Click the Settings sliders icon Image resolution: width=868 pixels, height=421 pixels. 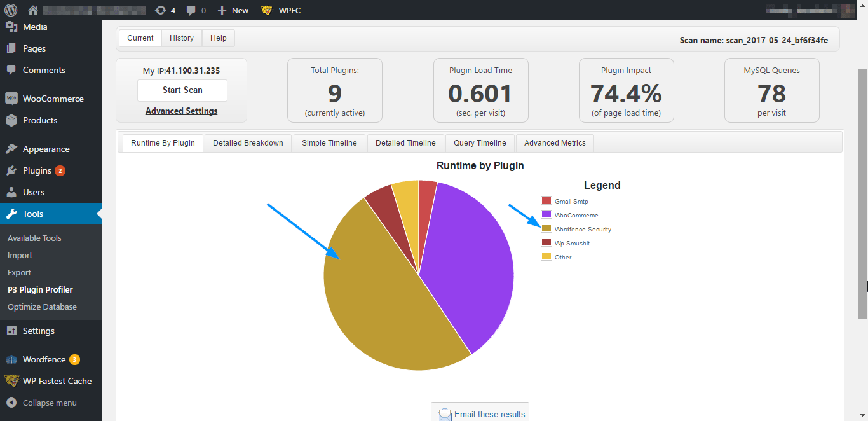(x=11, y=331)
